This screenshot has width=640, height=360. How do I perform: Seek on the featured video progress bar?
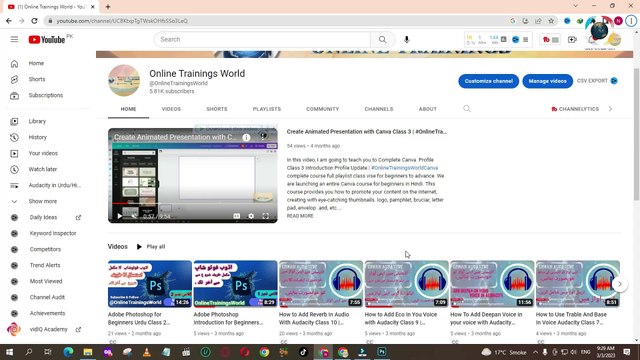tap(193, 203)
